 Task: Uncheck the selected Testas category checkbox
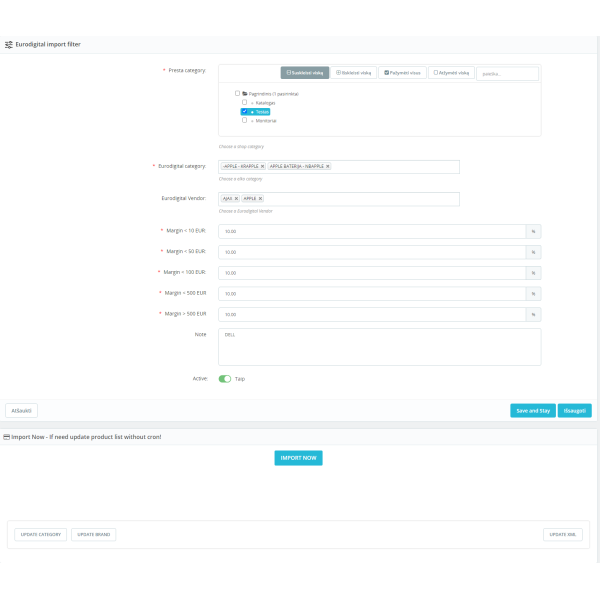pos(245,111)
